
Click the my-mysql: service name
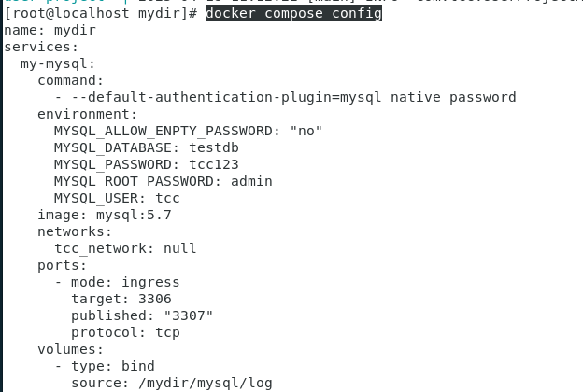(x=58, y=63)
